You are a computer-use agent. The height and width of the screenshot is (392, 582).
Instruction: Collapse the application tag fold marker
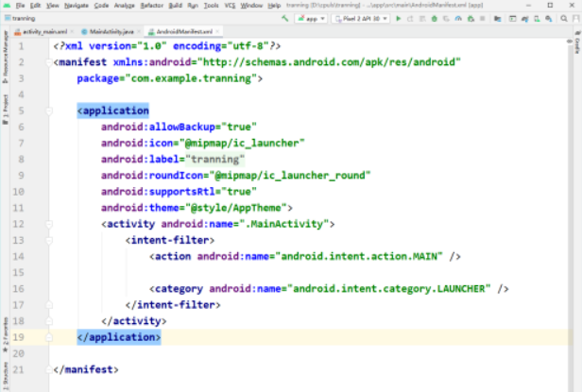[x=47, y=111]
